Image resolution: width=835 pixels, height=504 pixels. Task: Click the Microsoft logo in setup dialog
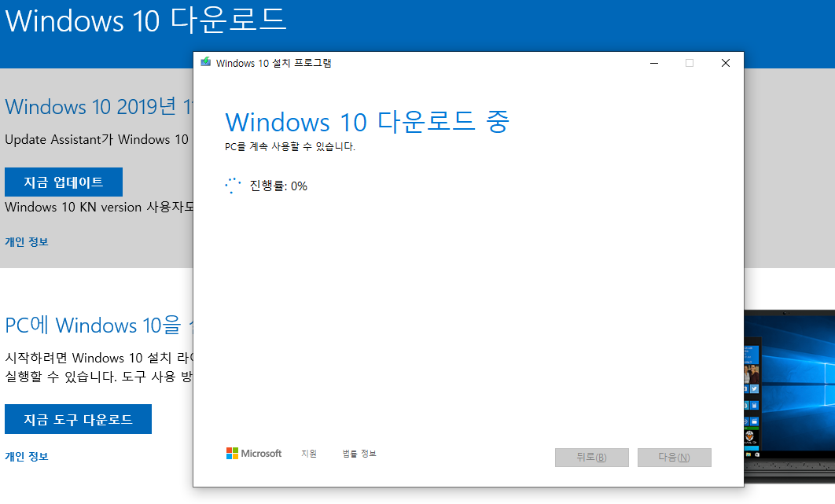coord(254,454)
